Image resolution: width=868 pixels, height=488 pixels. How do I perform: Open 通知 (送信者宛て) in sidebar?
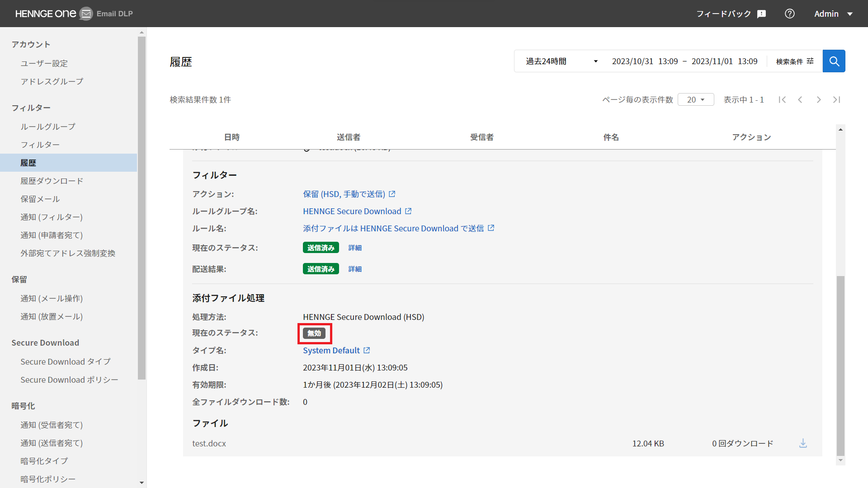pyautogui.click(x=52, y=443)
